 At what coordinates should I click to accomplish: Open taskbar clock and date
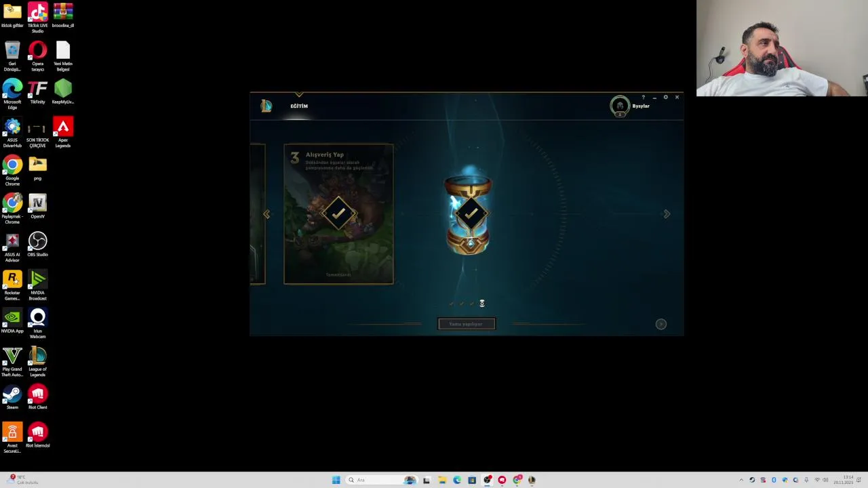[x=844, y=480]
